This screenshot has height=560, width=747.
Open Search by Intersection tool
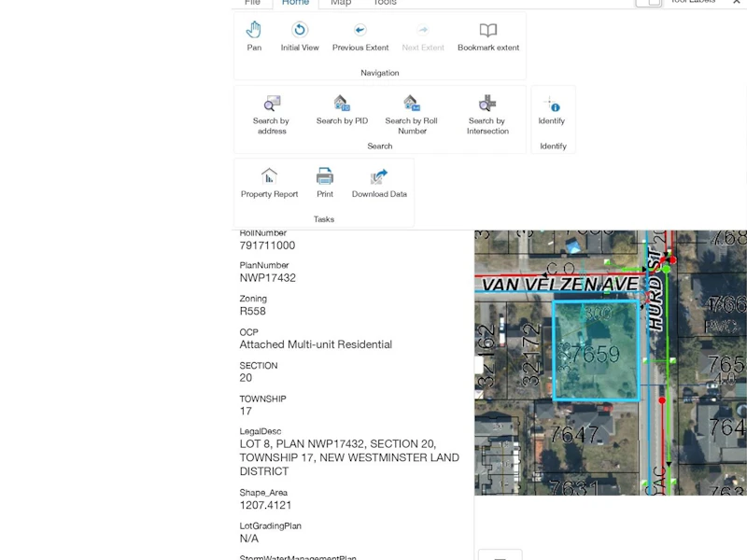[487, 115]
